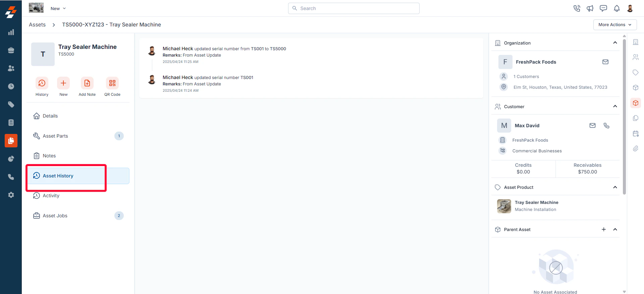Viewport: 644px width, 294px height.
Task: Call Max David via phone icon
Action: coord(606,126)
